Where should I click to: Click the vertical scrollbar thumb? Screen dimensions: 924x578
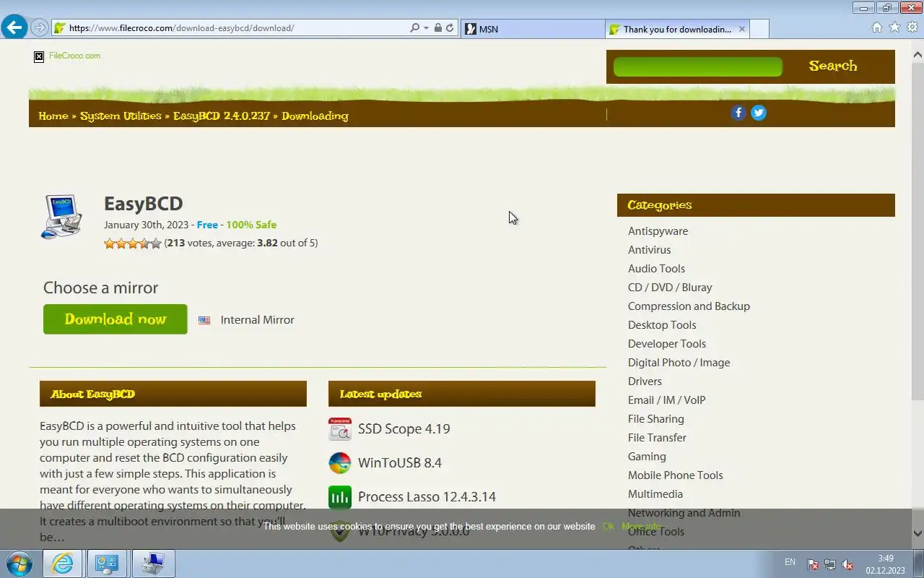(918, 230)
